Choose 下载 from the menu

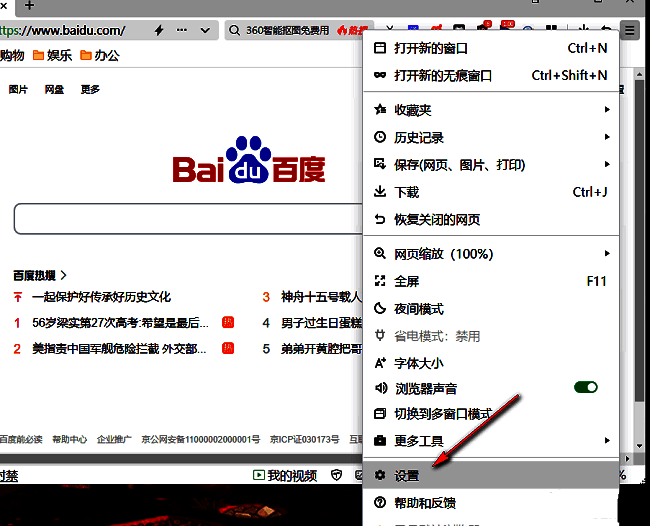pos(406,192)
